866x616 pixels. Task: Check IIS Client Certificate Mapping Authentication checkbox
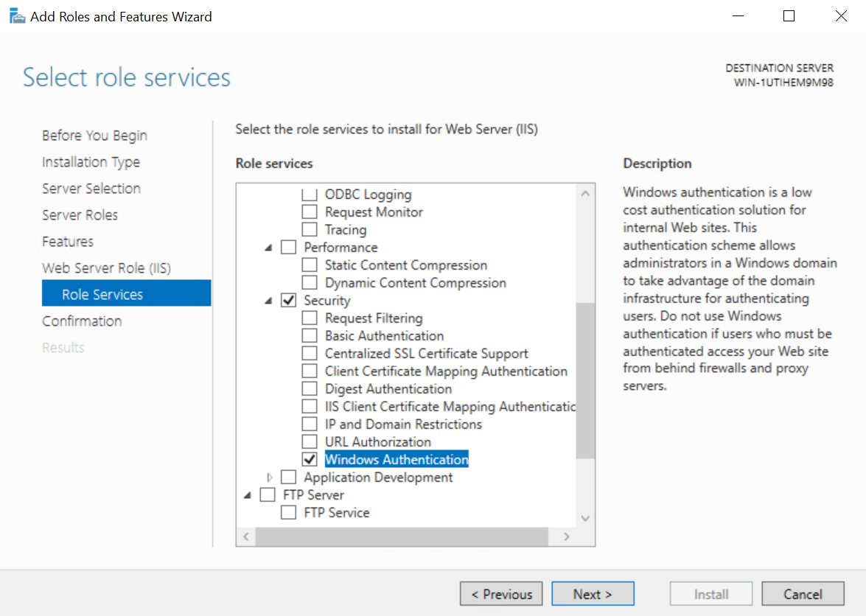(x=310, y=406)
